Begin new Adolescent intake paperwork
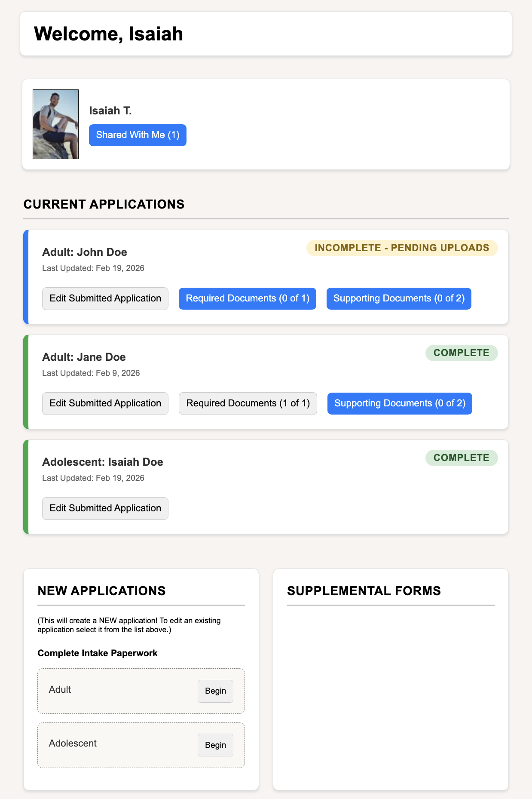Image resolution: width=532 pixels, height=799 pixels. (x=215, y=745)
